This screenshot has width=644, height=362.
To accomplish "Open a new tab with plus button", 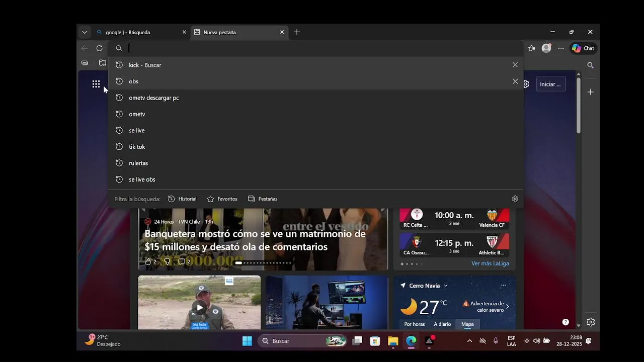I will pyautogui.click(x=297, y=32).
